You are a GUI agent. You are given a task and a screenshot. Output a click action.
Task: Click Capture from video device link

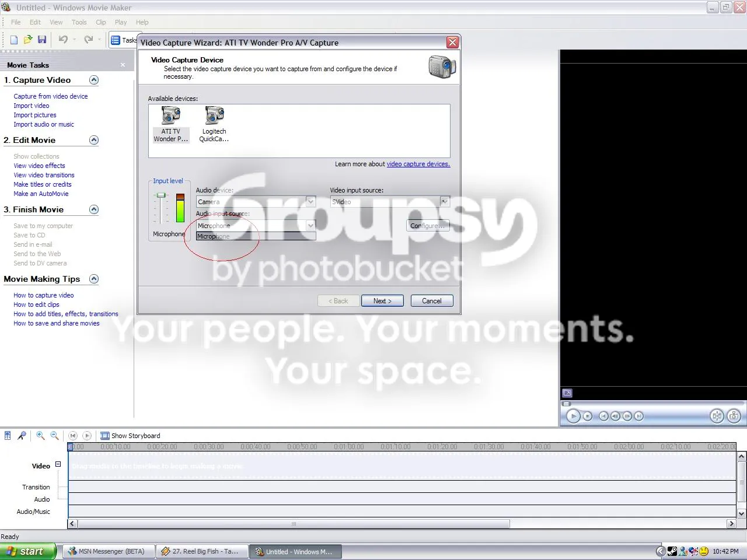[51, 96]
